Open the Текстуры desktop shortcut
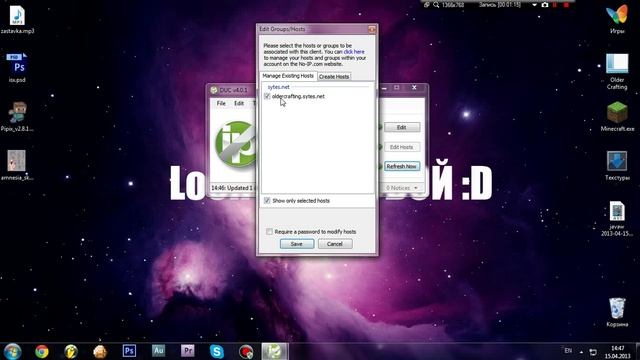 pyautogui.click(x=617, y=165)
